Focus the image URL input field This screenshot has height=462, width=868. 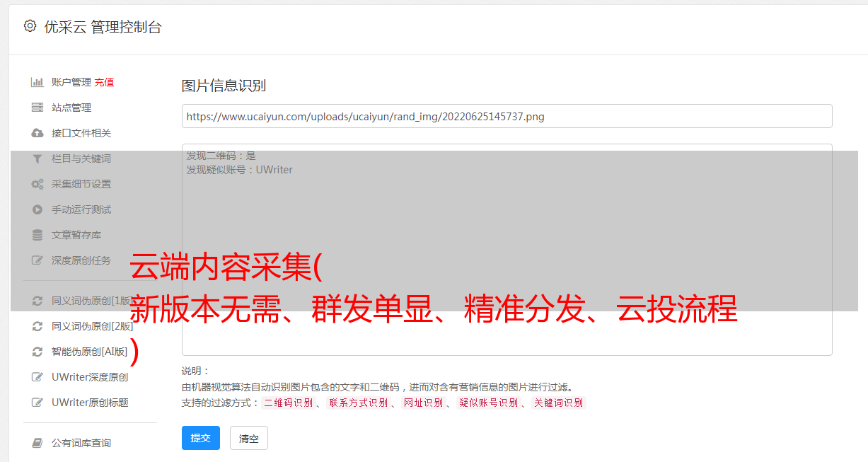point(507,116)
